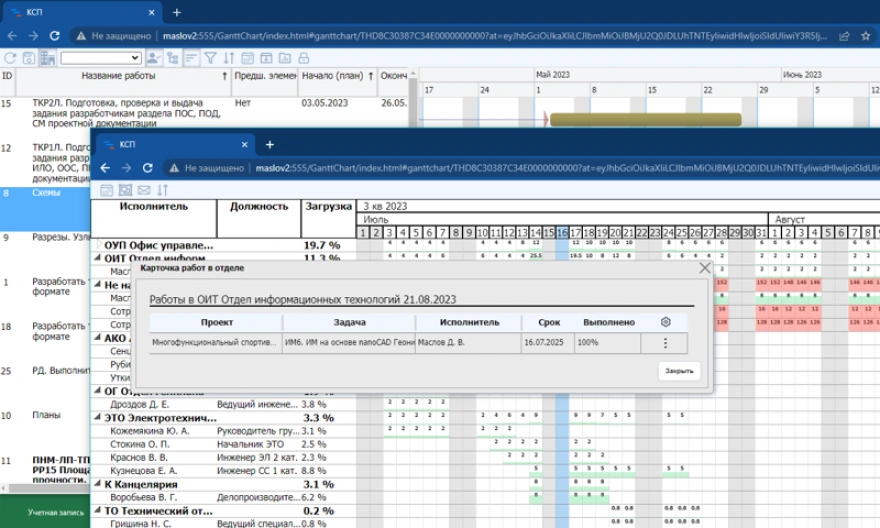This screenshot has width=880, height=528.
Task: Open the gear settings in work card table
Action: point(667,322)
